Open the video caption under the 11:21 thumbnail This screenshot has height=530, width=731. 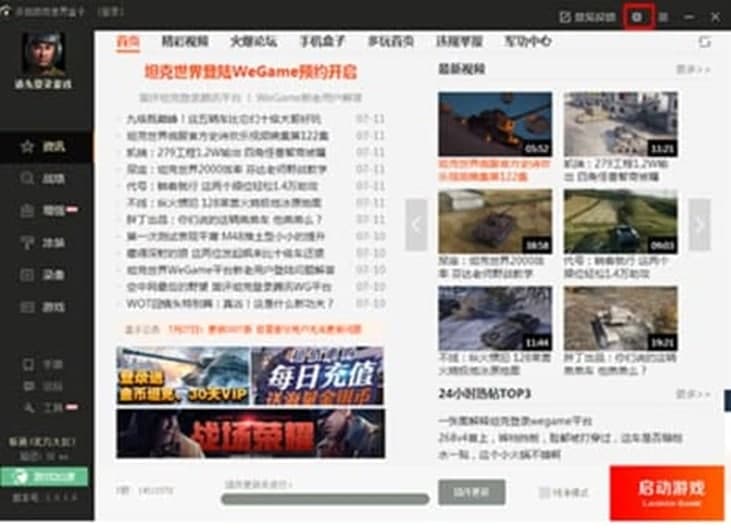point(616,171)
